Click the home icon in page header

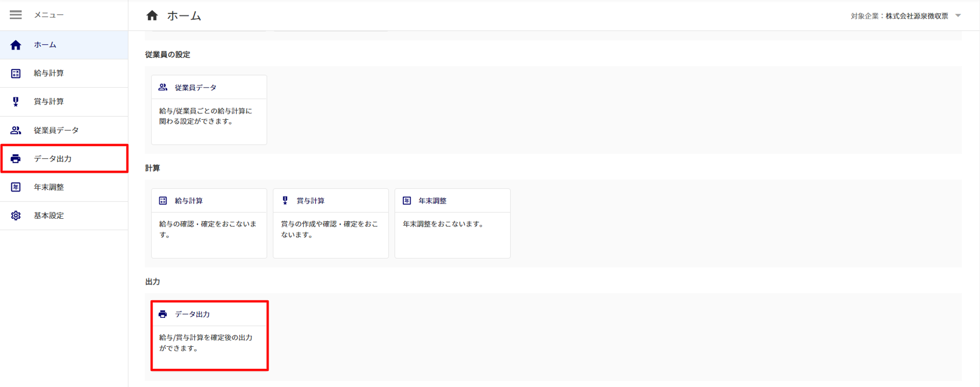(x=152, y=16)
